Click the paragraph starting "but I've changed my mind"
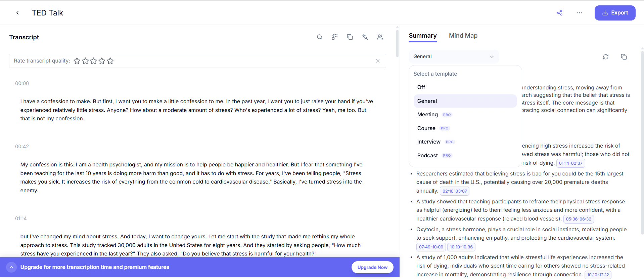This screenshot has width=644, height=279. [190, 245]
